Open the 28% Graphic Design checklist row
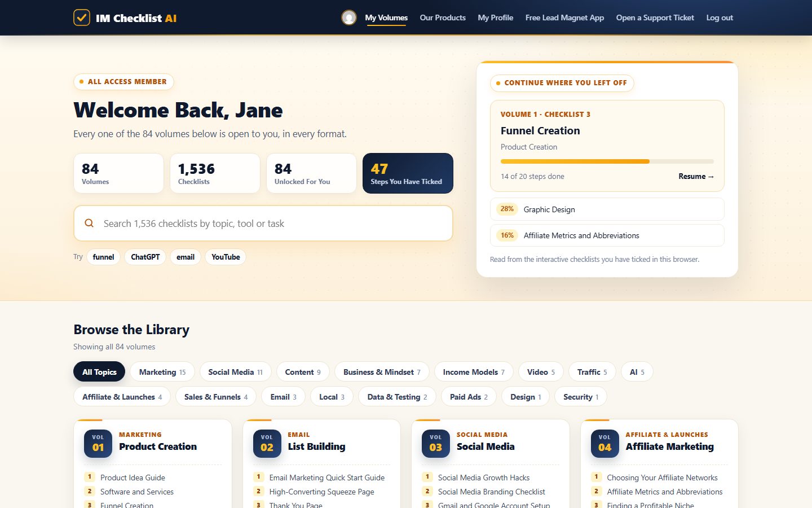This screenshot has height=508, width=812. 607,209
